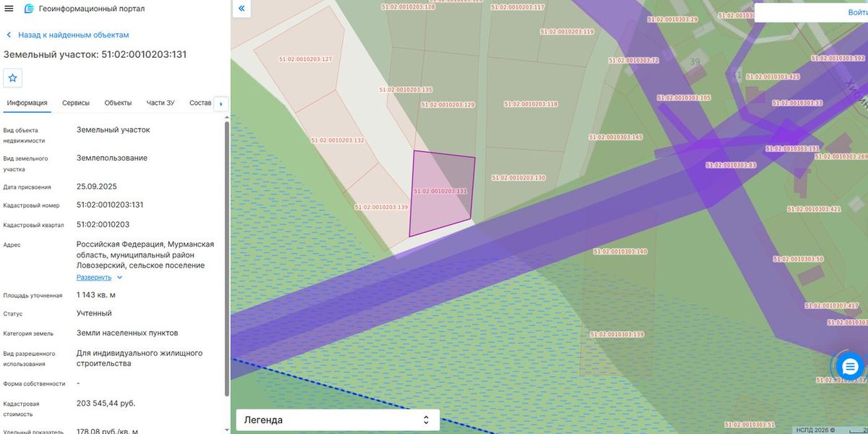Return via Назад к найденным объектам link

74,35
